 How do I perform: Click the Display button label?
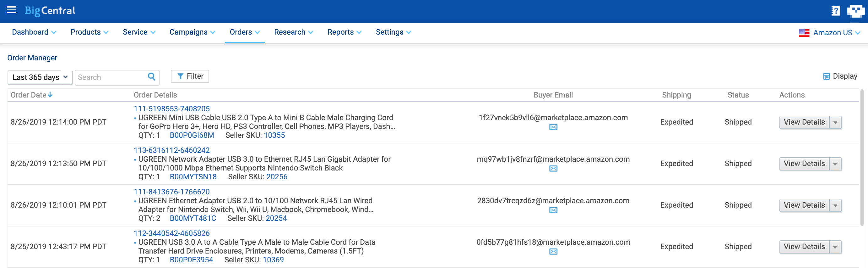click(x=845, y=76)
